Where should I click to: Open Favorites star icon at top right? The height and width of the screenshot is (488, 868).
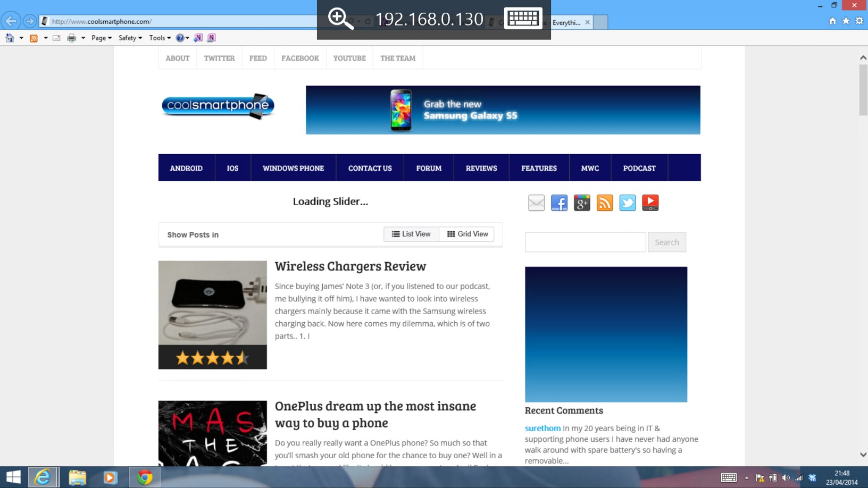click(x=846, y=21)
